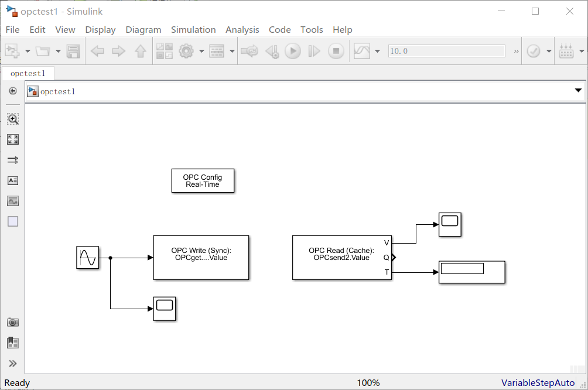Click the 100% zoom level status
Viewport: 588px width, 390px height.
[x=368, y=383]
